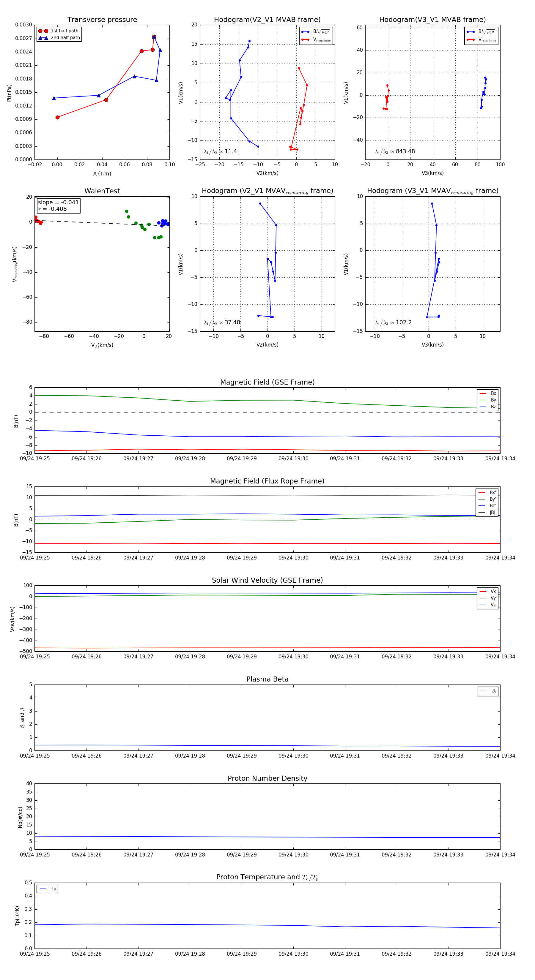Click the 'A (T·m)' x-axis label
This screenshot has width=535, height=980.
(102, 173)
